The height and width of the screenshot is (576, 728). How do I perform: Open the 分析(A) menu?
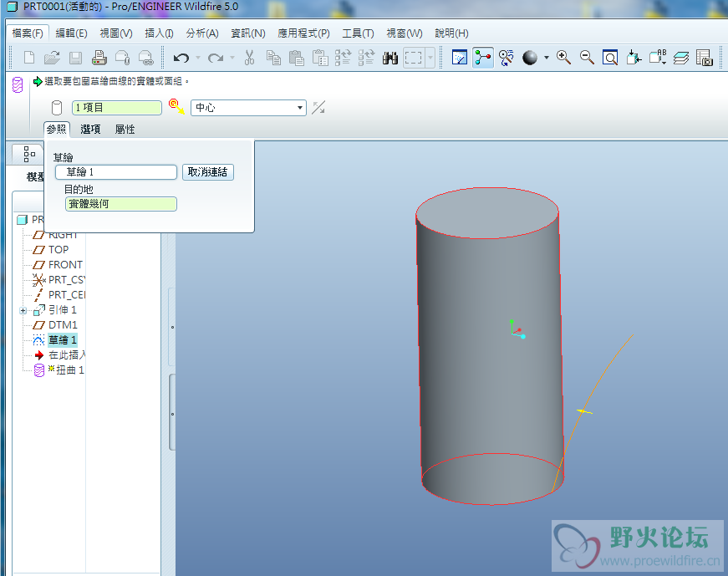202,33
